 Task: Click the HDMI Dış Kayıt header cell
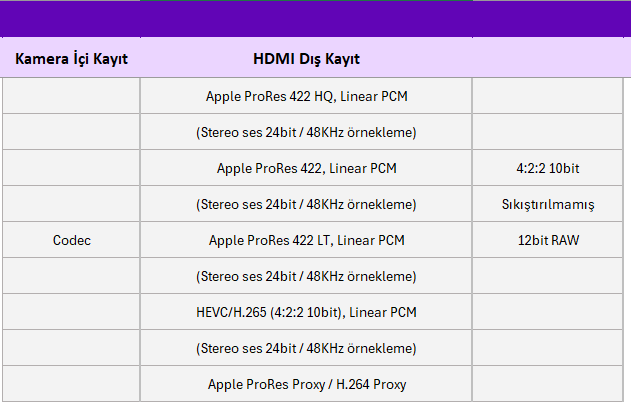point(306,59)
